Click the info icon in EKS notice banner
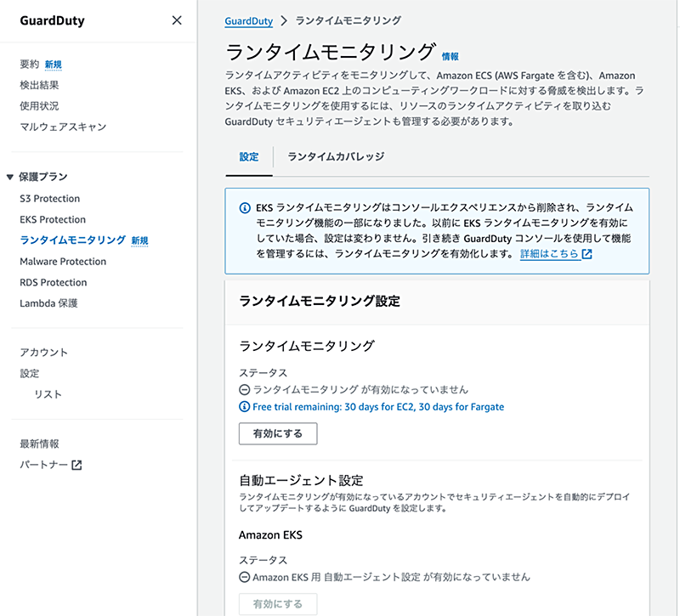This screenshot has height=616, width=680. 245,208
